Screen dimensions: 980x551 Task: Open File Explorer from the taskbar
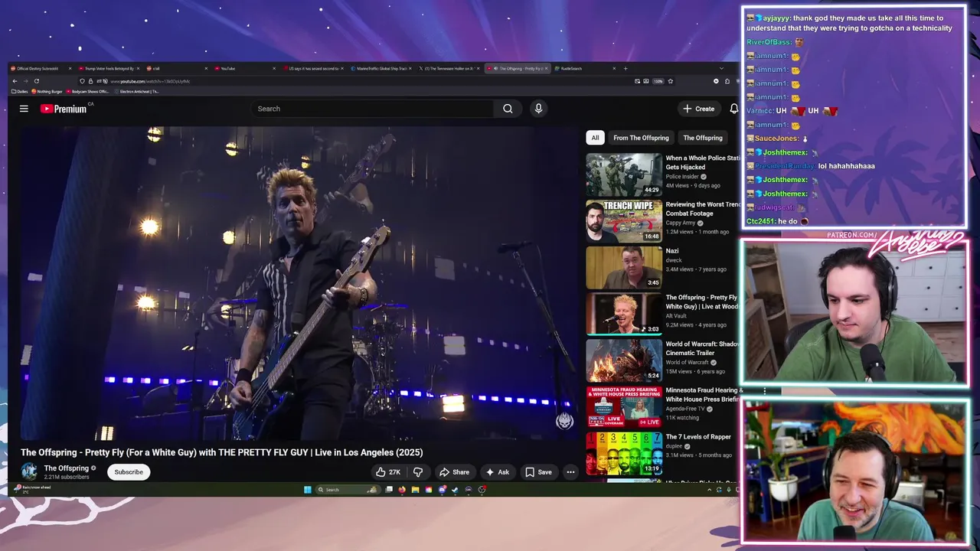(x=415, y=490)
